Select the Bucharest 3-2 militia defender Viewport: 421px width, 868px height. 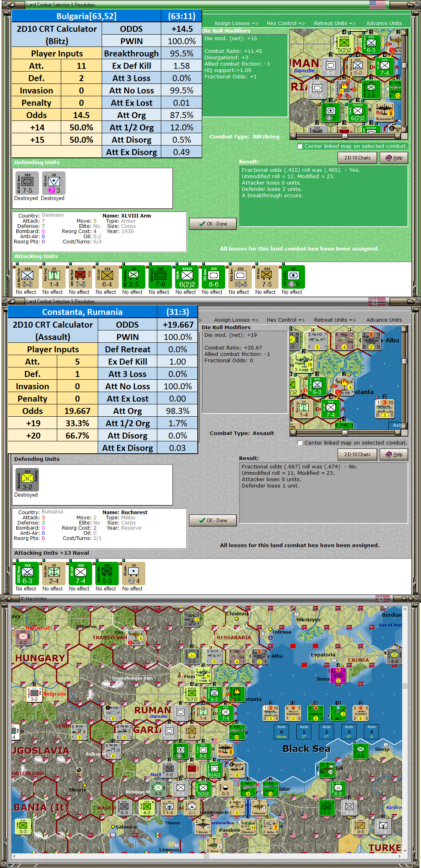[27, 480]
